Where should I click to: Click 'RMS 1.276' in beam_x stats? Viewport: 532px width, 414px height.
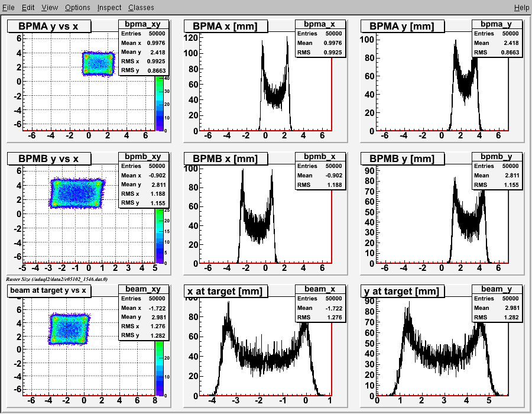tap(320, 317)
